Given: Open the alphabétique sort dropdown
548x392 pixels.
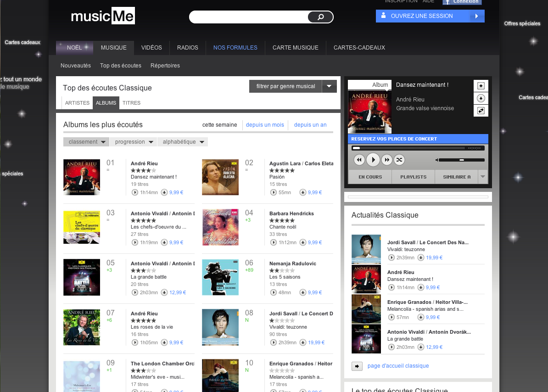Looking at the screenshot, I should (183, 142).
